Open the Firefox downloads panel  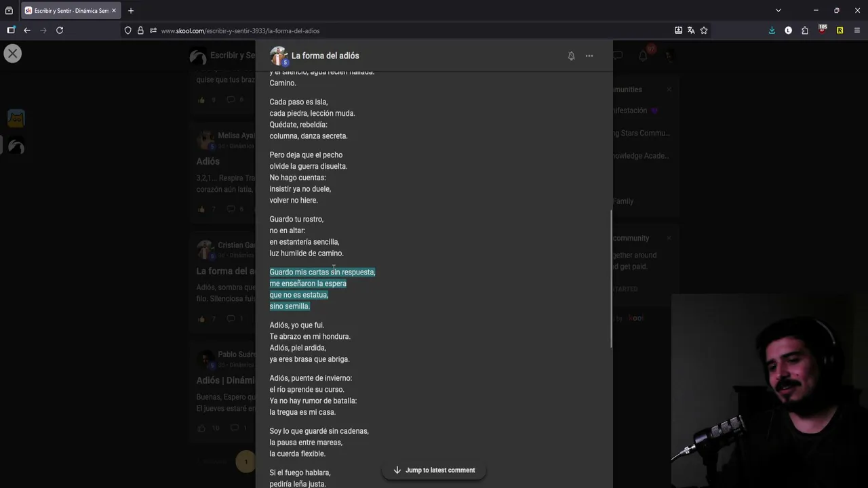pos(772,30)
